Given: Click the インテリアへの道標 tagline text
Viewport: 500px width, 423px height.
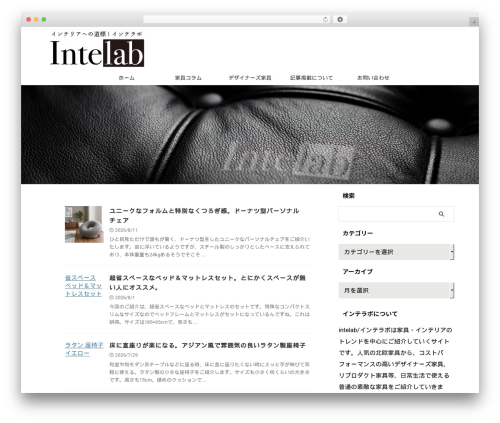Looking at the screenshot, I should click(x=97, y=34).
